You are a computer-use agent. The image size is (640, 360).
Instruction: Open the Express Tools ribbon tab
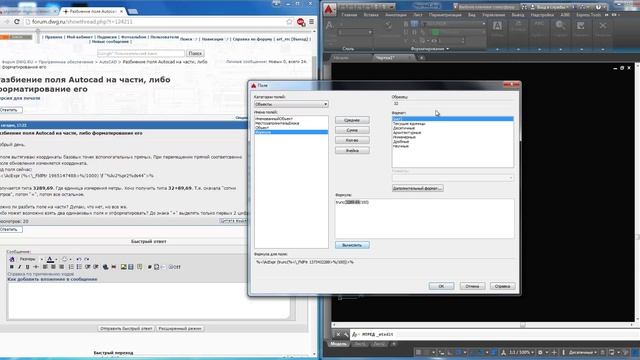(588, 15)
